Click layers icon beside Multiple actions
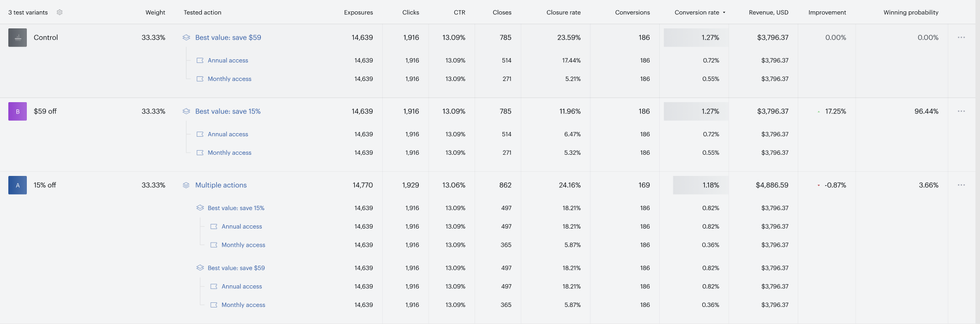 pos(186,185)
